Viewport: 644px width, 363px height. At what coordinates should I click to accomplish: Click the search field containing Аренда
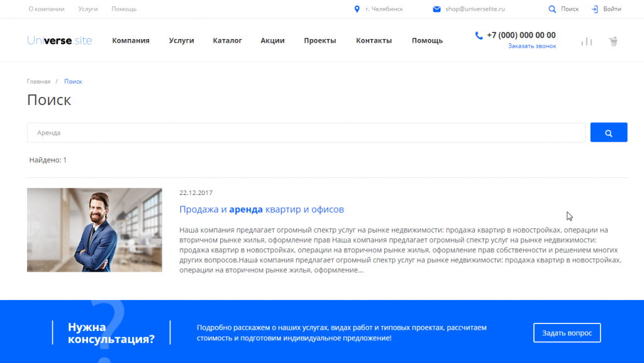pyautogui.click(x=306, y=133)
